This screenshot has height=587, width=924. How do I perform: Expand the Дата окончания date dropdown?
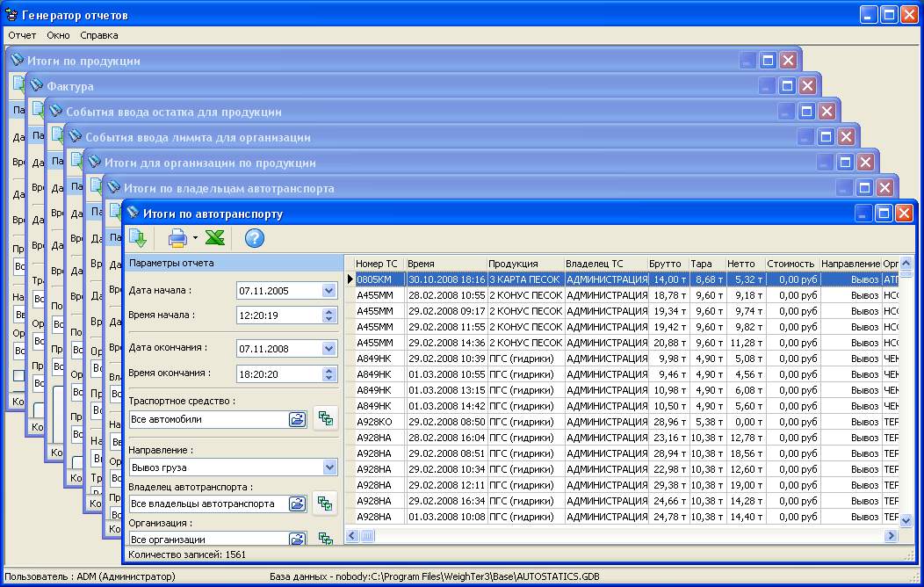coord(329,349)
